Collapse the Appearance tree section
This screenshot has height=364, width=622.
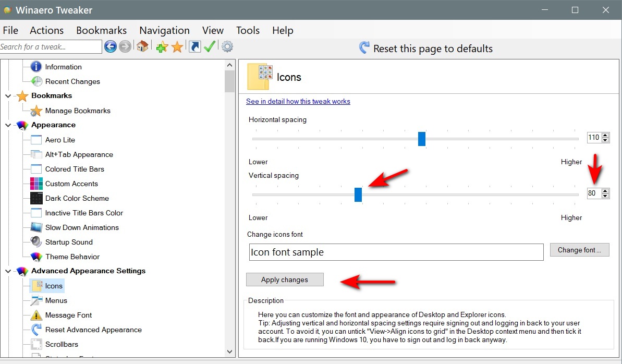8,125
